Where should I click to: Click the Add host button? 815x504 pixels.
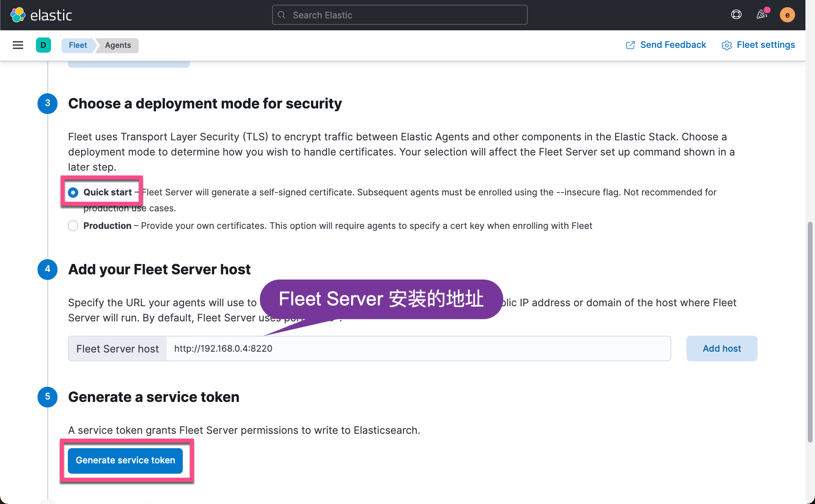click(722, 348)
